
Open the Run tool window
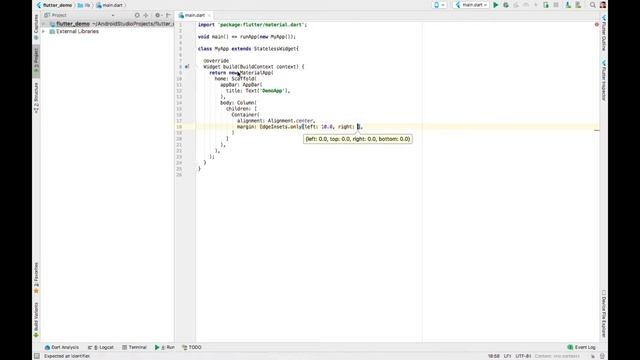(164, 347)
